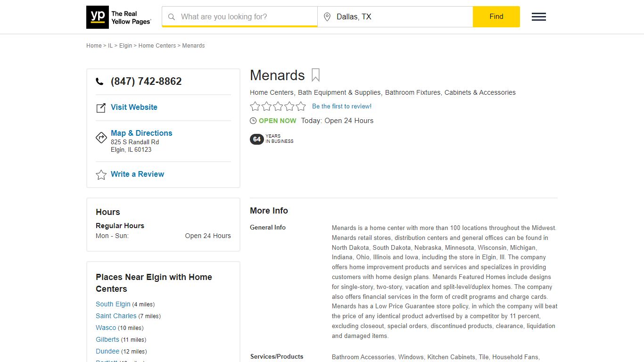Select the third rating star
The width and height of the screenshot is (644, 362).
[x=278, y=106]
